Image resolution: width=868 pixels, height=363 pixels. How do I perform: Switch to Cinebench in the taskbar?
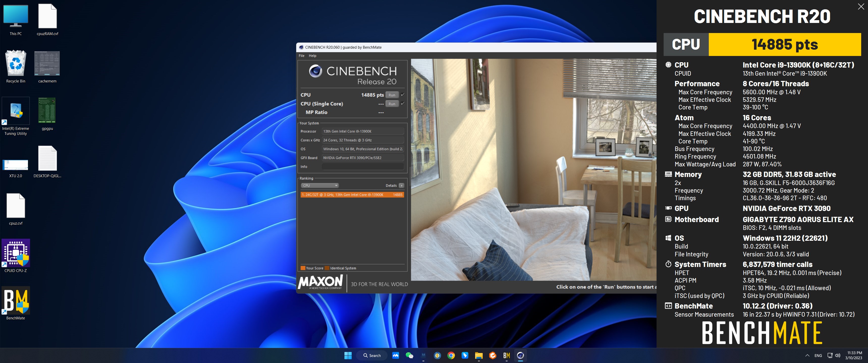pyautogui.click(x=520, y=355)
